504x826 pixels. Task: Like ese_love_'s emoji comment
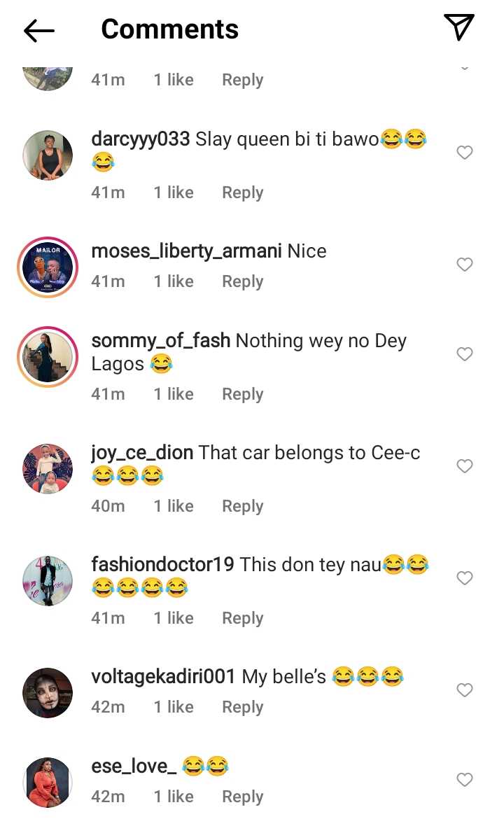tap(465, 780)
